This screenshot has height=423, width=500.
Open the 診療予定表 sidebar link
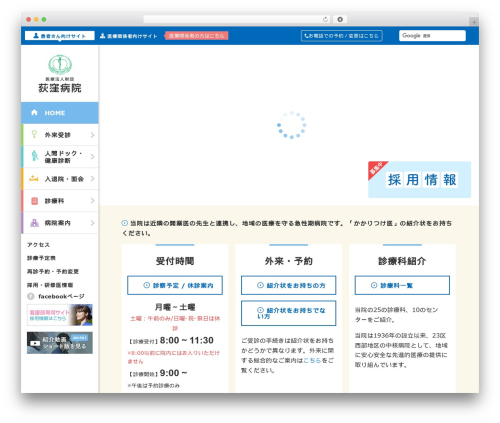(x=41, y=258)
